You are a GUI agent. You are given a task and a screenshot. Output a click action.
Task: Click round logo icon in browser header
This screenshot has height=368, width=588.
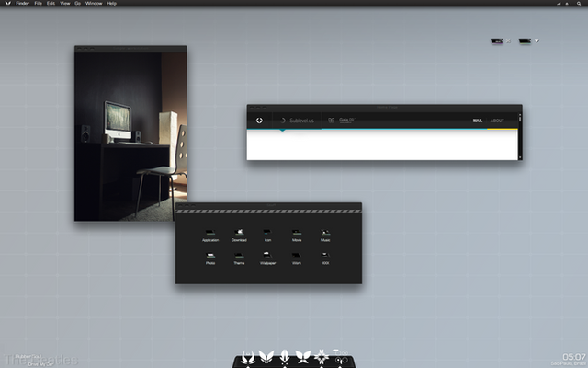259,121
